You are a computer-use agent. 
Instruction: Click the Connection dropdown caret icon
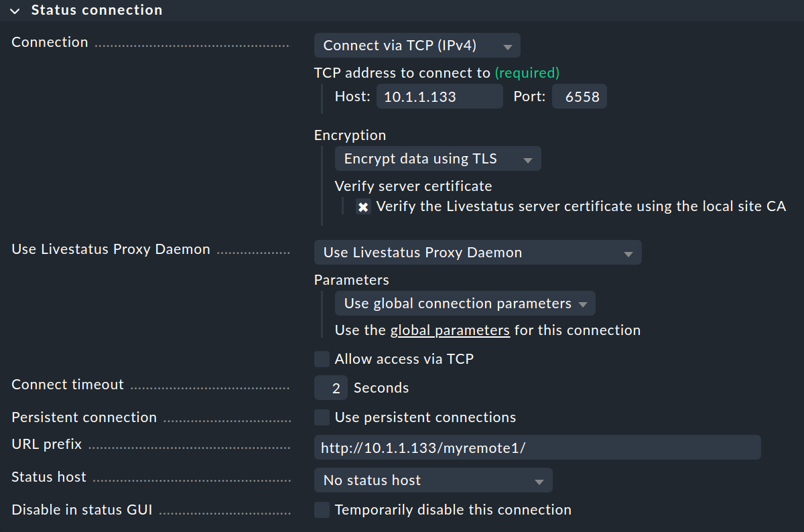point(507,45)
